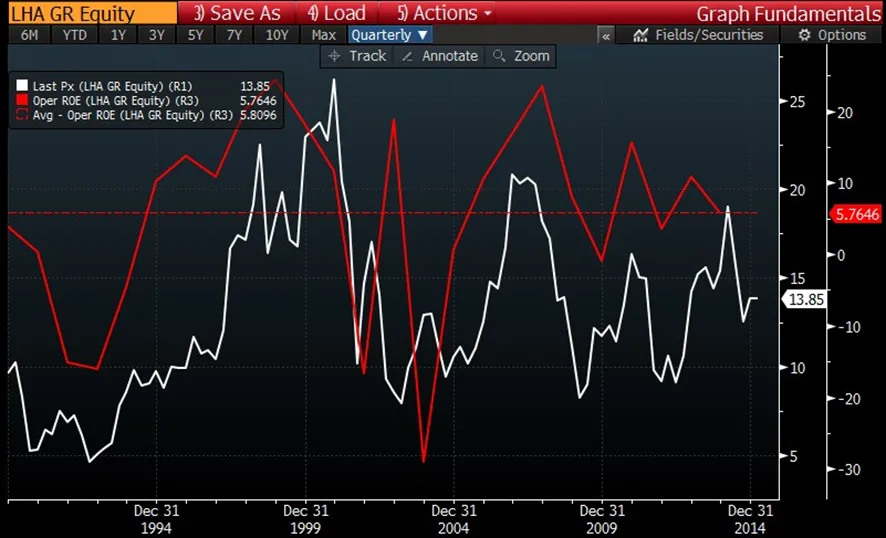Click the Fields/Securities chart icon

[641, 35]
